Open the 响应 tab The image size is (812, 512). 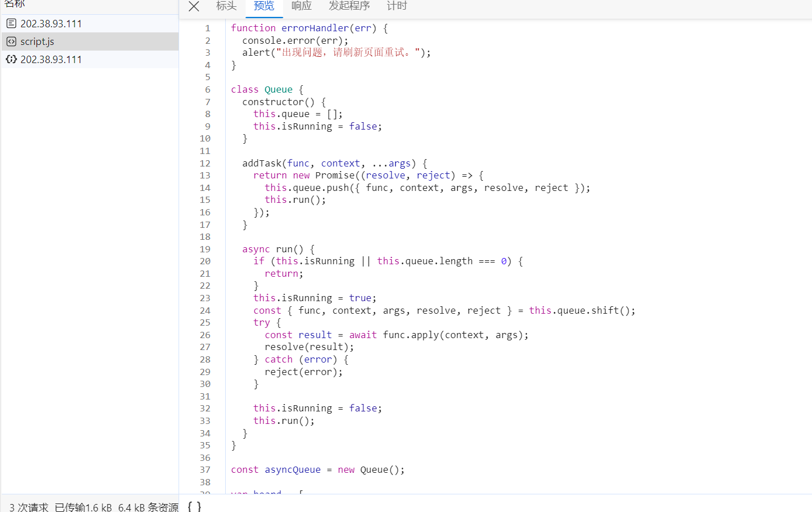tap(301, 6)
